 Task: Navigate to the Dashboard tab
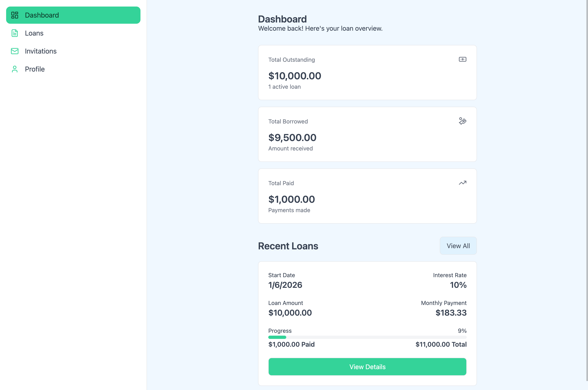click(x=42, y=15)
